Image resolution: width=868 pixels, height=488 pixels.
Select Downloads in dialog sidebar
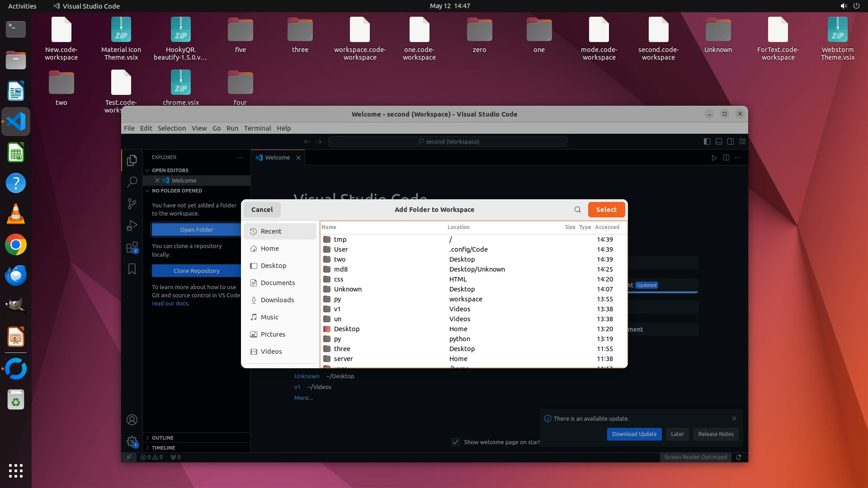[277, 300]
